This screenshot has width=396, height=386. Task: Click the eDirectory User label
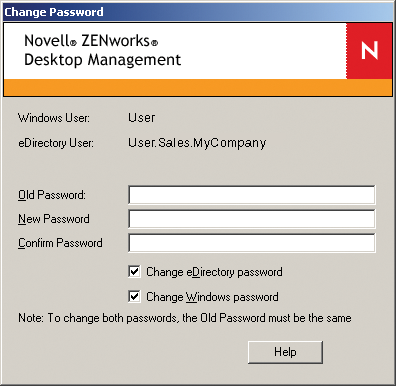coord(56,143)
